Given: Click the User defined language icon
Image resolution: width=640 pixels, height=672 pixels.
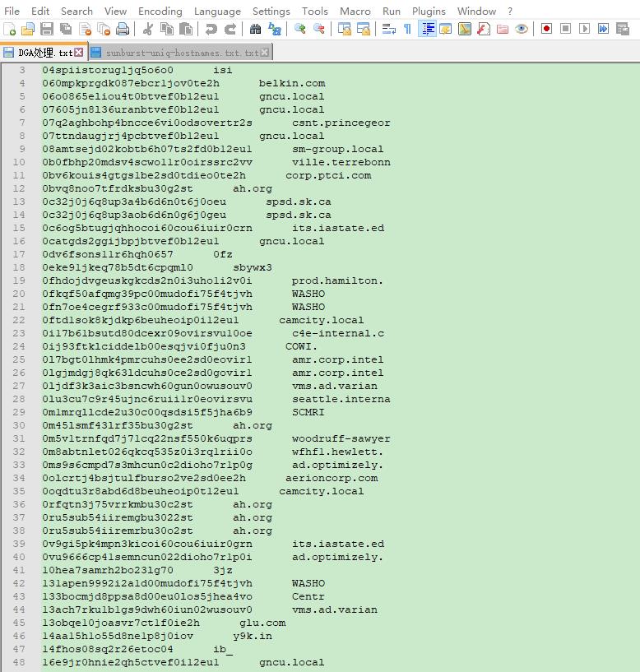Looking at the screenshot, I should tap(446, 29).
